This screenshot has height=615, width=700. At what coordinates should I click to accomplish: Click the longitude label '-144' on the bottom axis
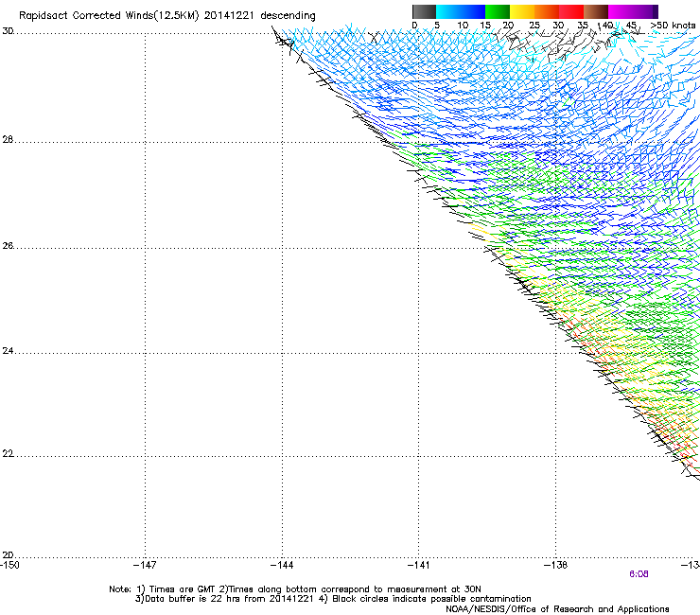point(282,566)
